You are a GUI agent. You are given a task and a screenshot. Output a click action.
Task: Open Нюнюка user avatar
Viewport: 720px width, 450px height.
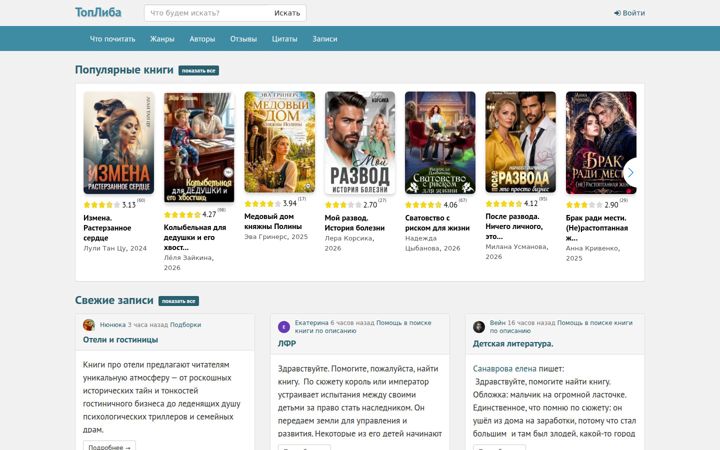pyautogui.click(x=89, y=325)
